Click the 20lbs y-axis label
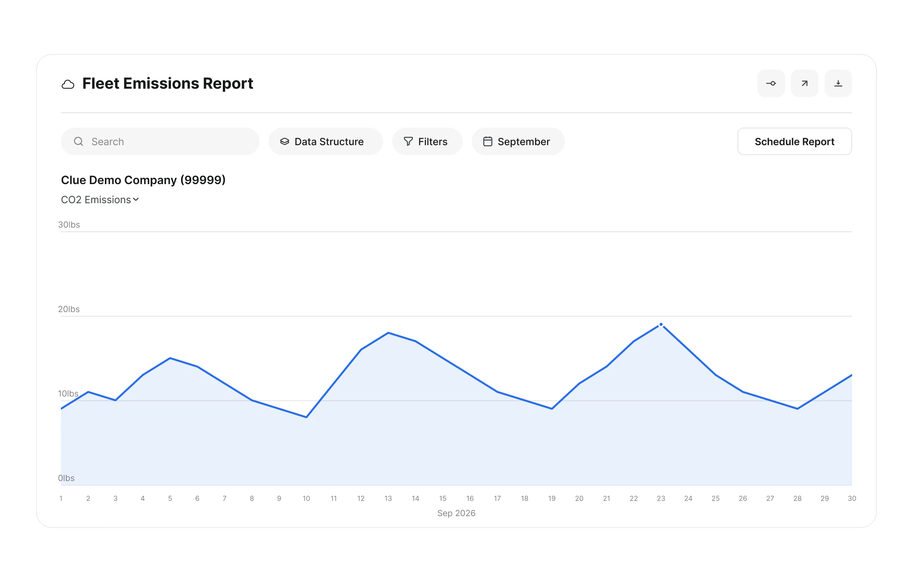913x588 pixels. click(x=69, y=309)
